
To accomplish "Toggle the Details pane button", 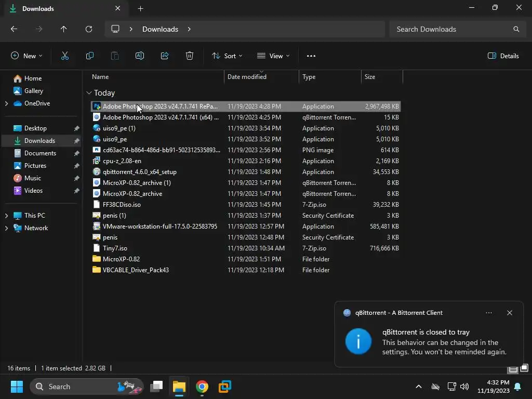I will [503, 56].
